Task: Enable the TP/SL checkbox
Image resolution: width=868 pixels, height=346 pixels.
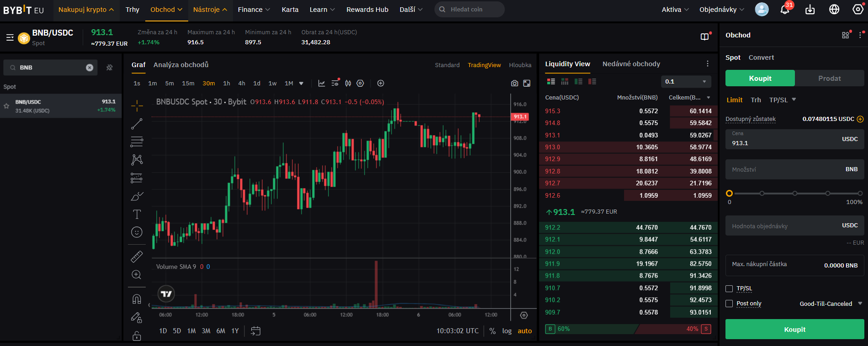Action: coord(729,288)
